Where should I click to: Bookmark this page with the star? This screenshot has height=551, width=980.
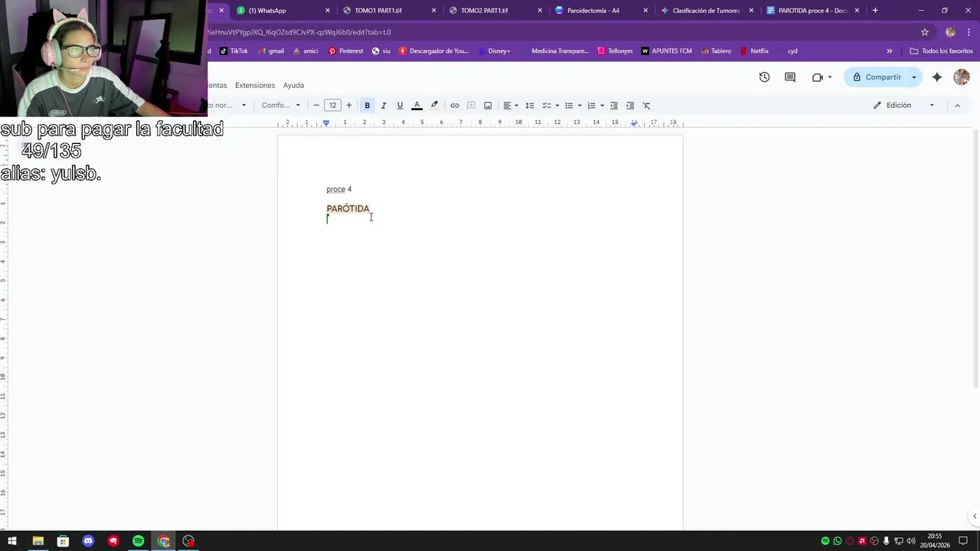click(x=925, y=32)
